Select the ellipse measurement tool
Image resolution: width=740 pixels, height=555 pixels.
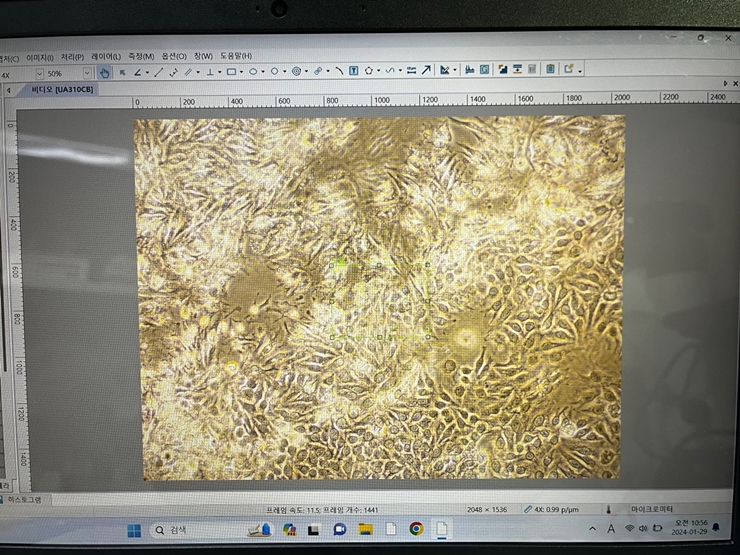253,72
